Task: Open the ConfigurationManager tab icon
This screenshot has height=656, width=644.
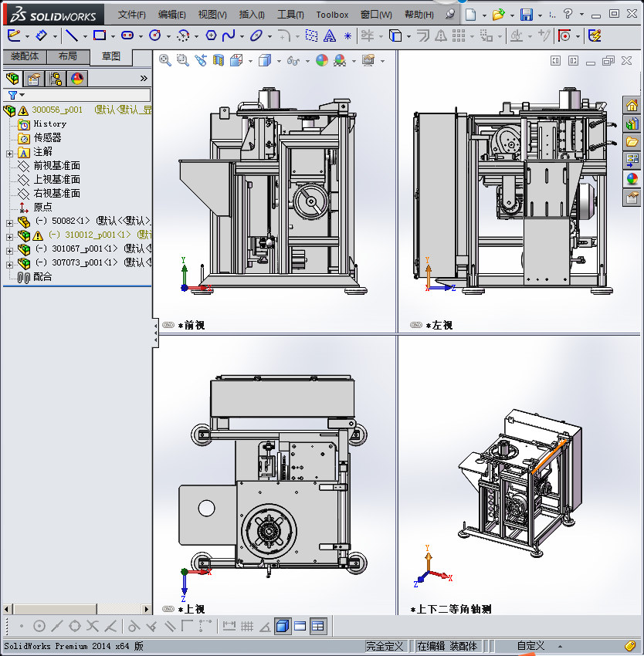Action: (x=56, y=78)
